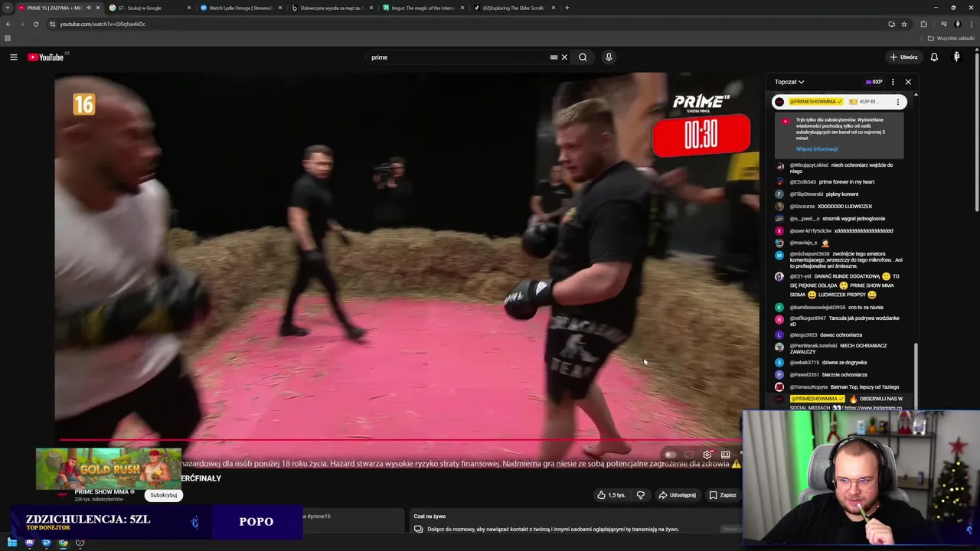The height and width of the screenshot is (551, 980).
Task: Reload the current page
Action: click(35, 24)
